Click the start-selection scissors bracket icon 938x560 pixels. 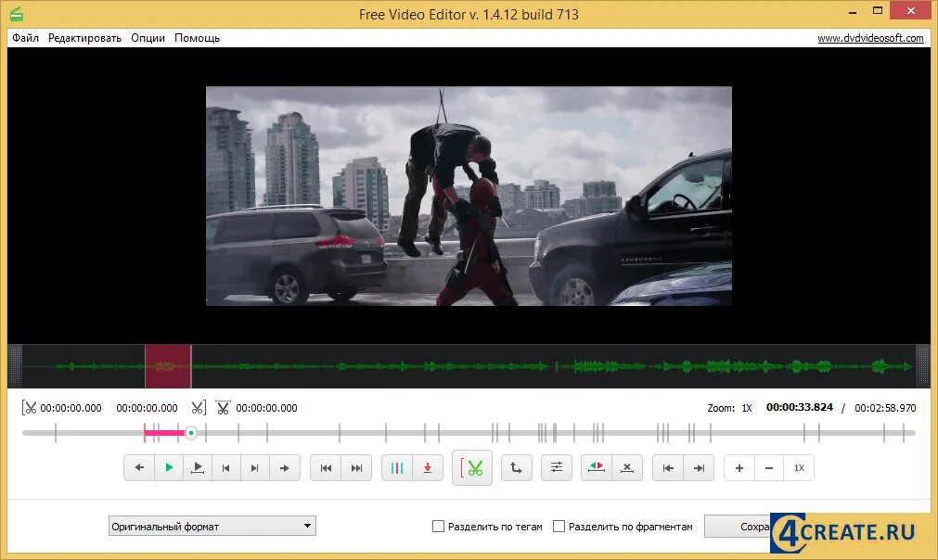pos(30,408)
